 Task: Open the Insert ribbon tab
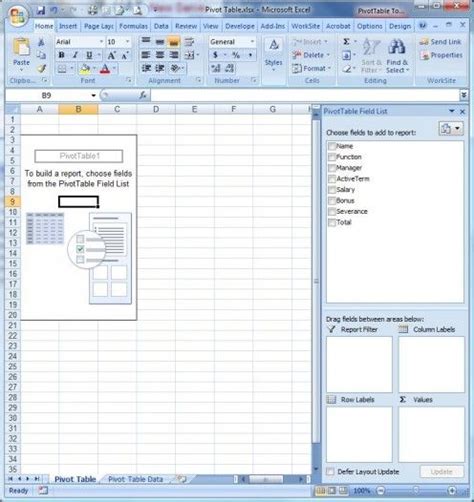click(x=68, y=26)
